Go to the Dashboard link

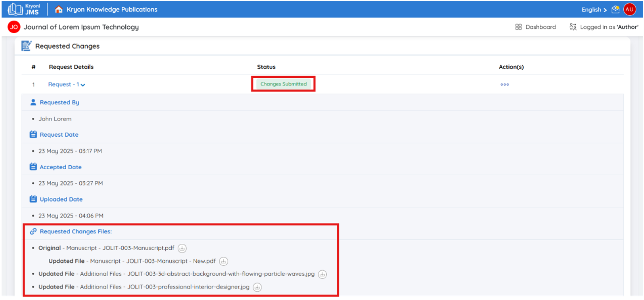(x=540, y=27)
